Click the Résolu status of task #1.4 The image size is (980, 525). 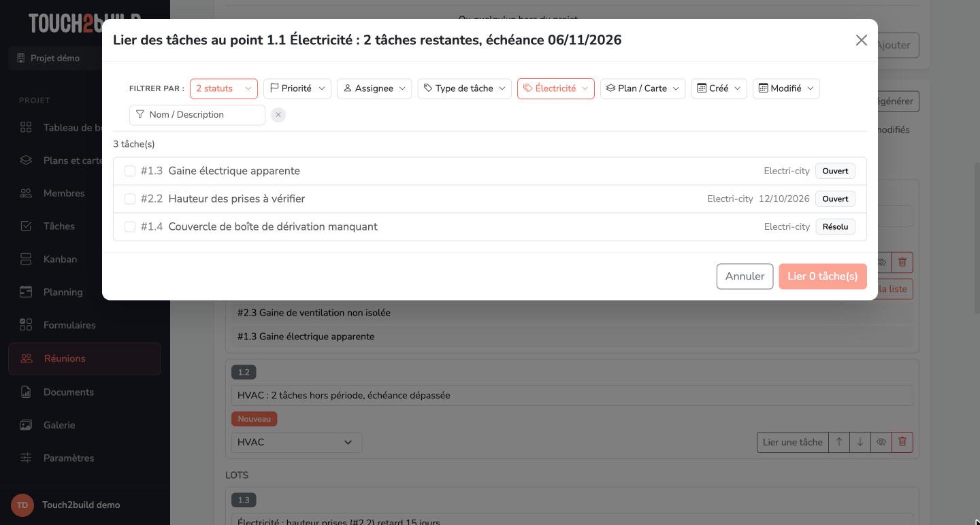pos(835,227)
